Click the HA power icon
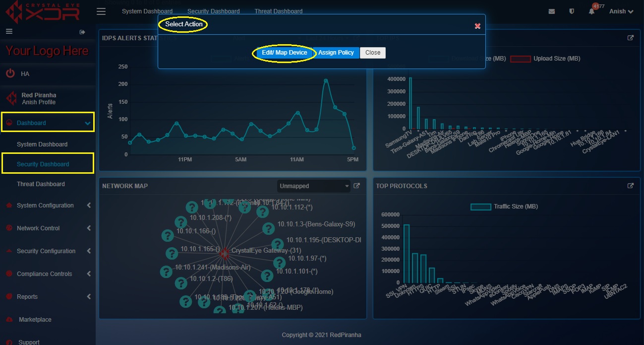 tap(10, 73)
